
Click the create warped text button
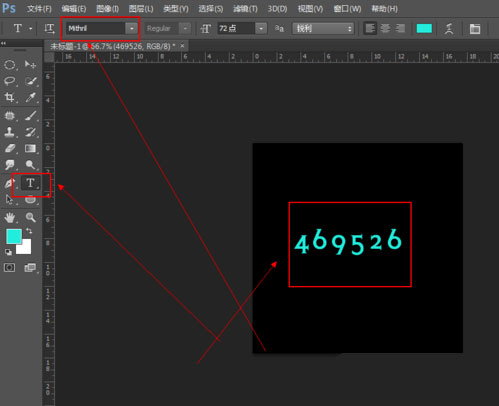click(449, 28)
